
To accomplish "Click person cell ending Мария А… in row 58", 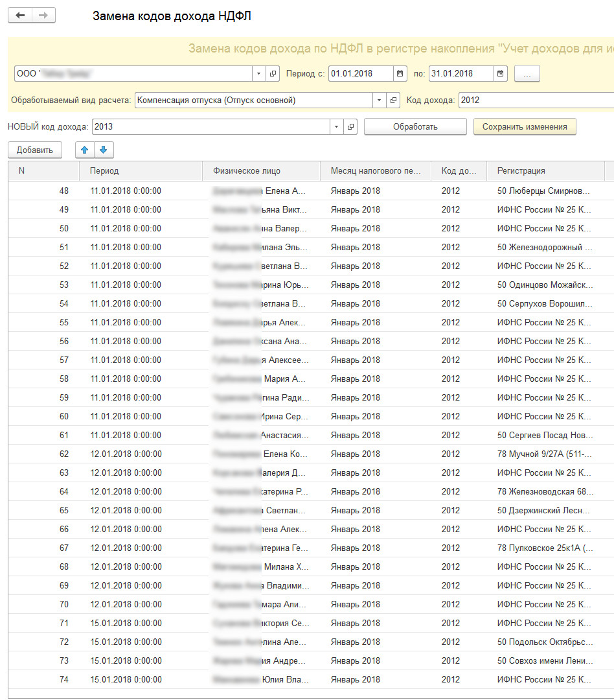I will pyautogui.click(x=261, y=379).
